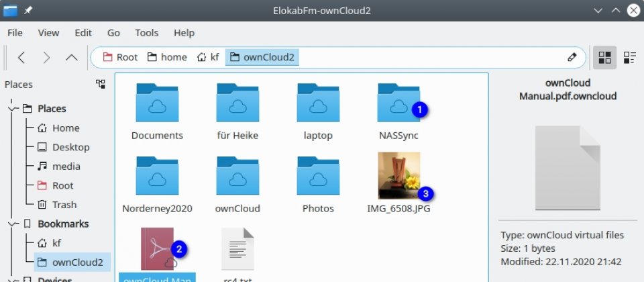Select the IMG_6508.JPG thumbnail
Viewport: 644px width, 282px height.
[399, 175]
